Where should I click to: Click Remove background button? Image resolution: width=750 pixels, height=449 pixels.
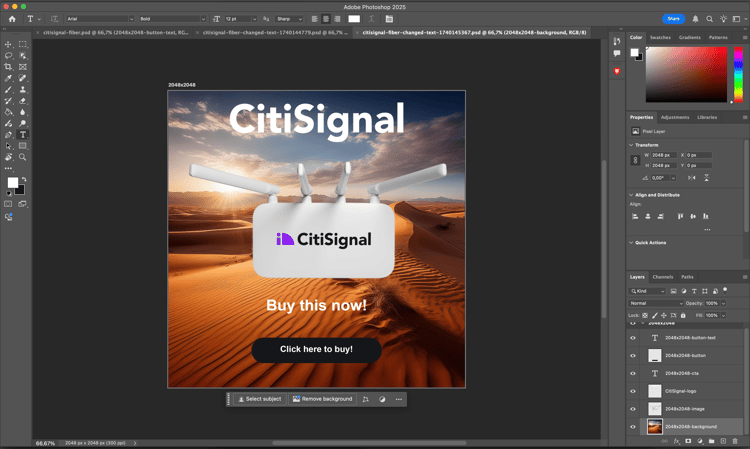[322, 399]
